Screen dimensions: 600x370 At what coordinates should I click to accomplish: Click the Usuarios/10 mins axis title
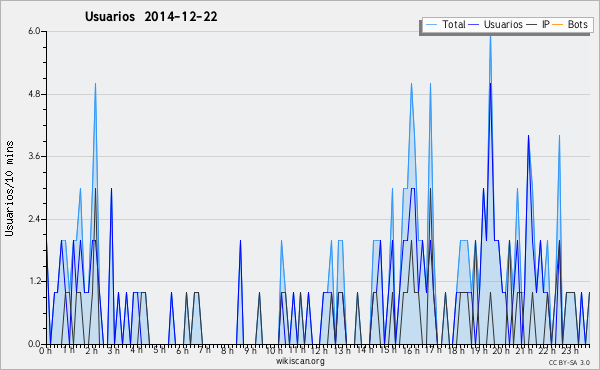[x=9, y=188]
